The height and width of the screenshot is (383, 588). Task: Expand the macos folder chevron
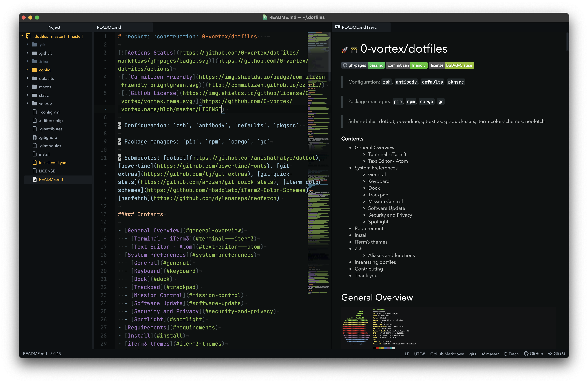click(27, 87)
